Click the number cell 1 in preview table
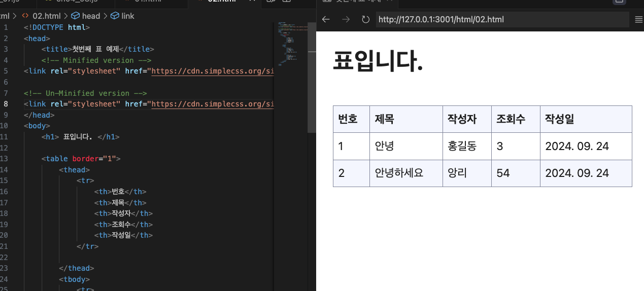The image size is (644, 291). tap(351, 146)
